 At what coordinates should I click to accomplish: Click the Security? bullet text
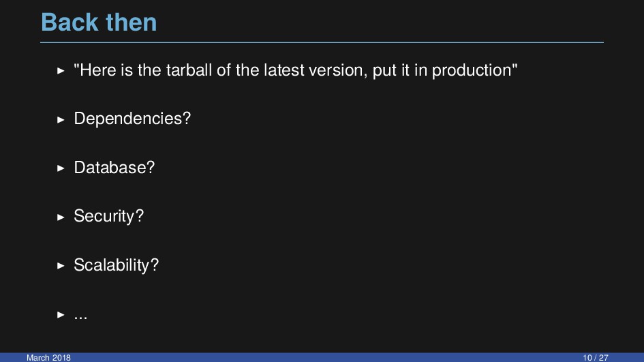[109, 216]
